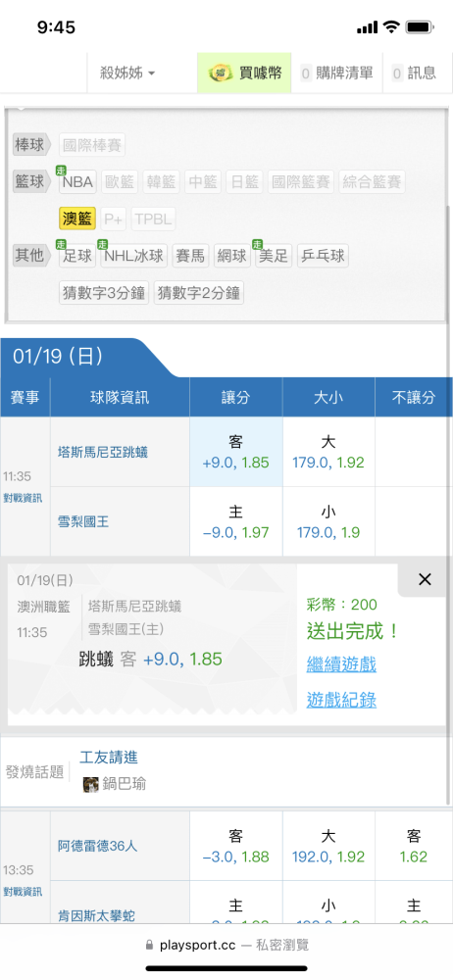This screenshot has width=453, height=980.
Task: Pick 大 192.0, 1.92 total
Action: pyautogui.click(x=328, y=847)
